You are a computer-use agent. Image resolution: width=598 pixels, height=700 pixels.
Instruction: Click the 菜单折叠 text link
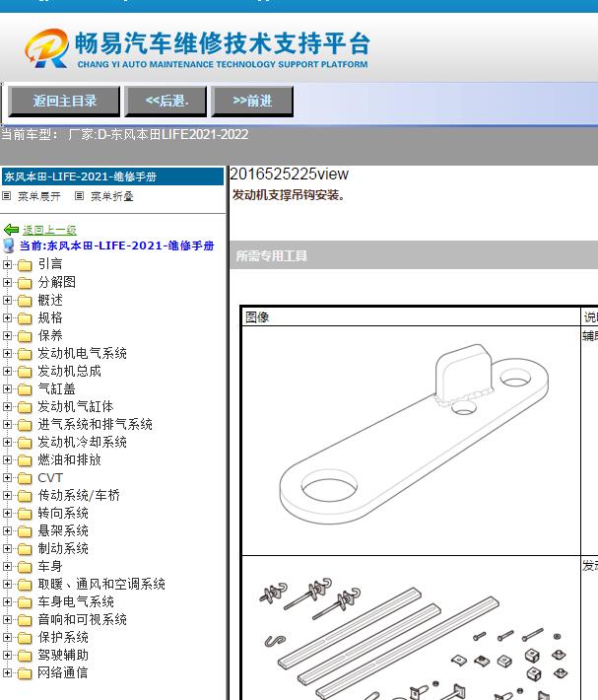pyautogui.click(x=112, y=196)
